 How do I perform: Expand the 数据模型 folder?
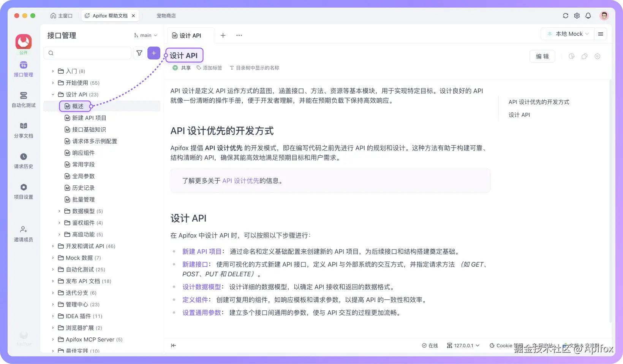[x=59, y=211]
